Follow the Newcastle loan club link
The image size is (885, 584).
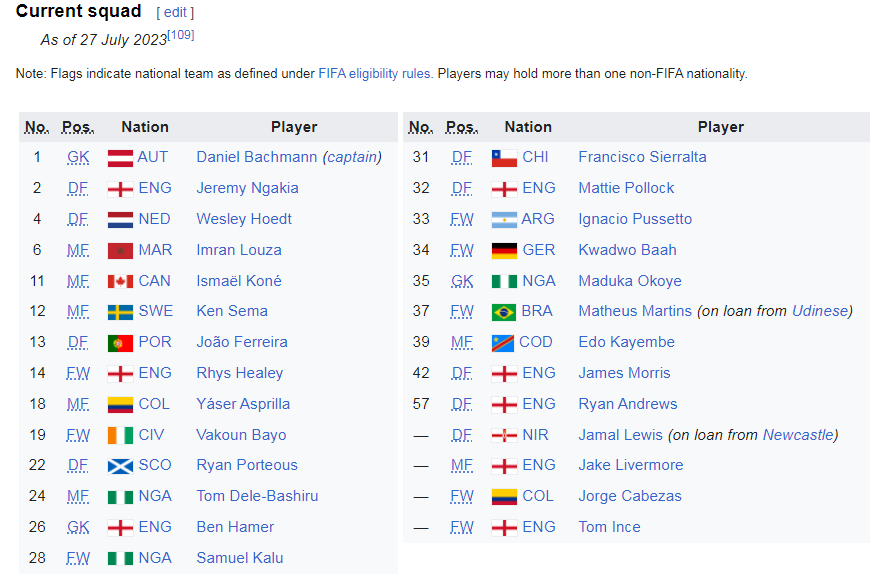point(798,435)
